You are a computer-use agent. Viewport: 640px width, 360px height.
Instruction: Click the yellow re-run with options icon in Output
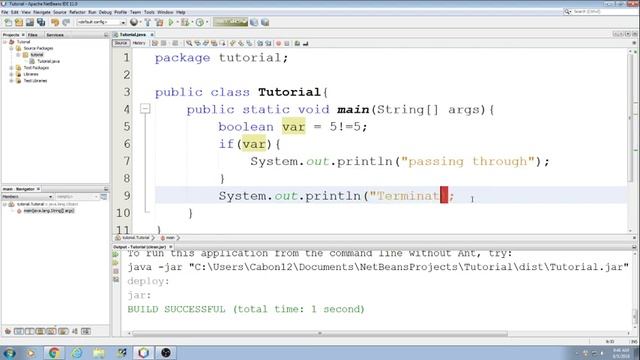point(116,263)
